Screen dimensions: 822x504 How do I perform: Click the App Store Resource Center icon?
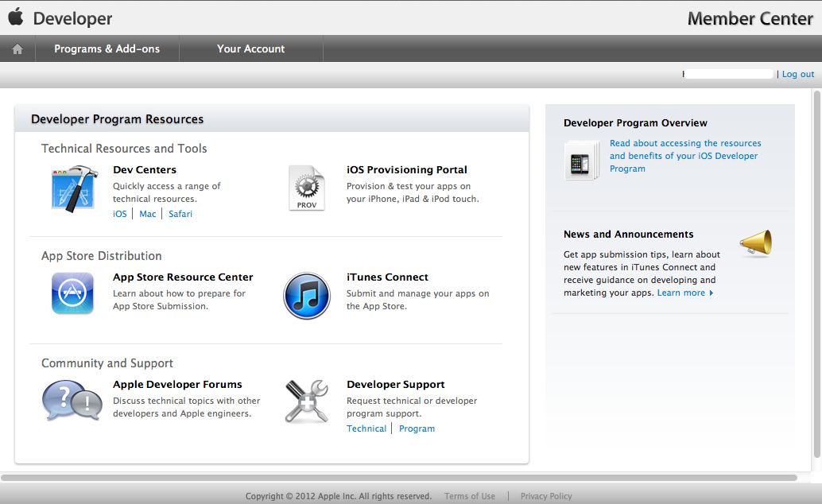click(x=73, y=293)
